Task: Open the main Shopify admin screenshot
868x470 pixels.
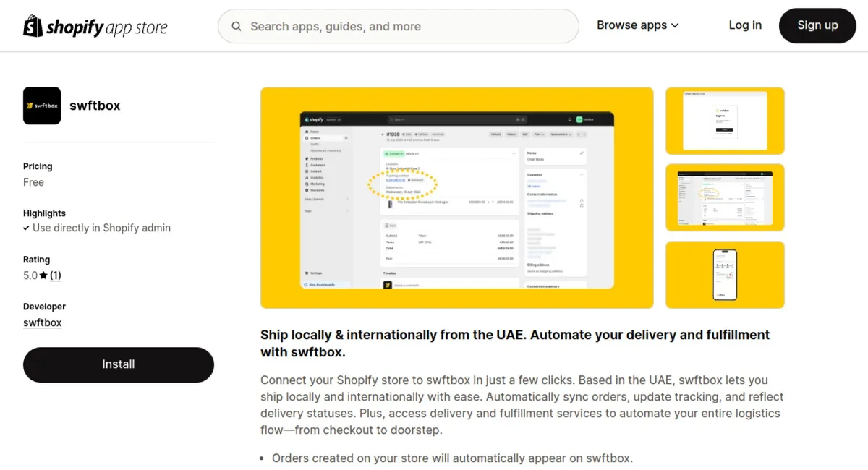Action: pos(457,198)
